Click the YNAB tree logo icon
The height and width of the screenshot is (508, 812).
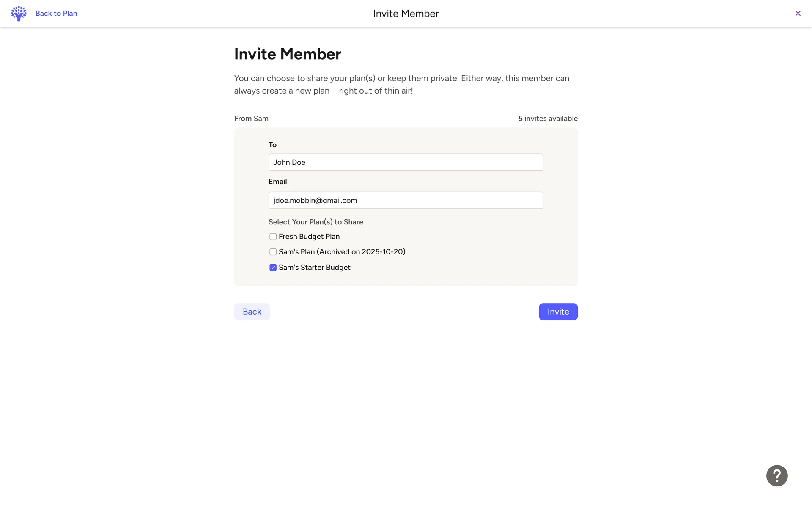pos(19,14)
